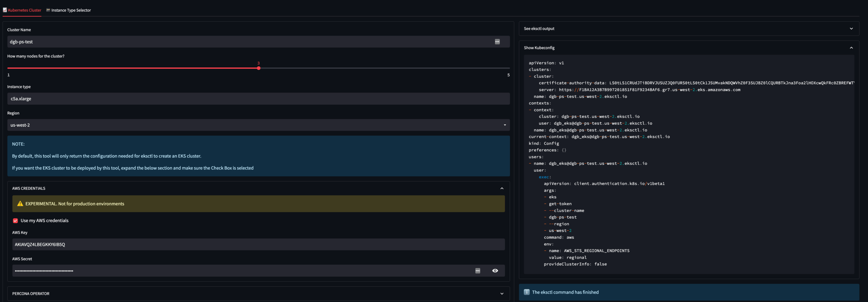Click 'The eksctl command has finished' message
The image size is (868, 302).
click(565, 292)
